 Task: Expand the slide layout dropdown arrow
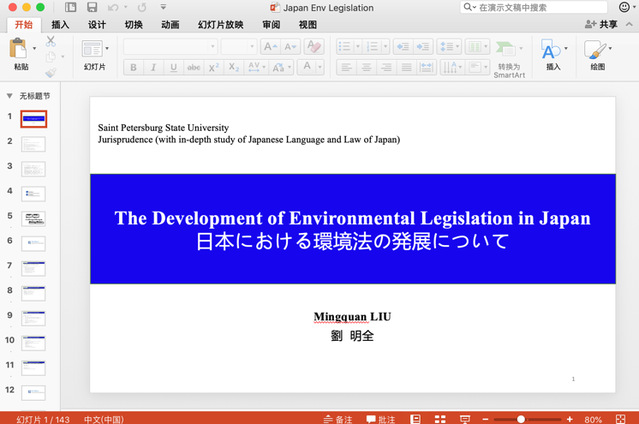pyautogui.click(x=108, y=47)
